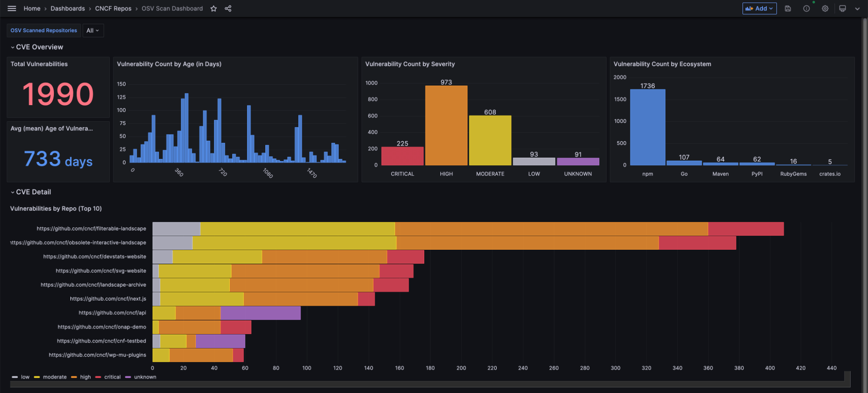Navigate to the Dashboards breadcrumb
The image size is (868, 393).
(68, 8)
